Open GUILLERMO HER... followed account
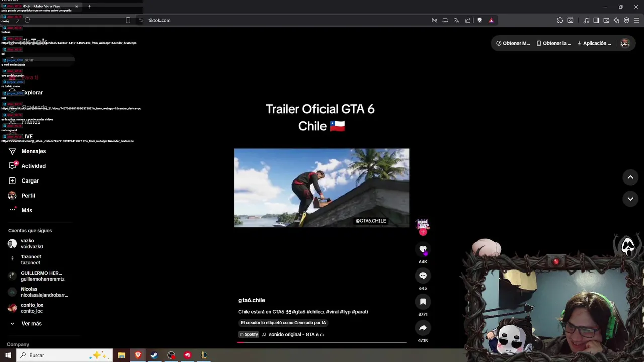This screenshot has width=644, height=362. point(38,276)
